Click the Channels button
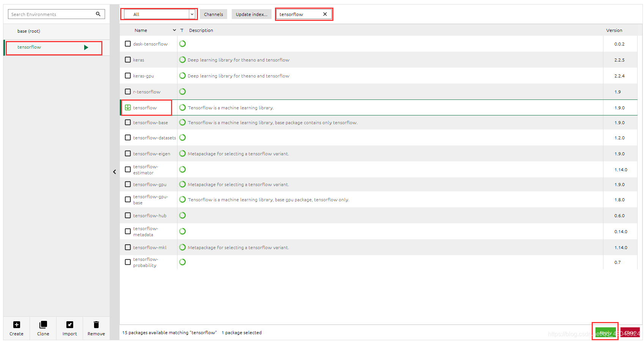This screenshot has height=341, width=644. pos(214,14)
